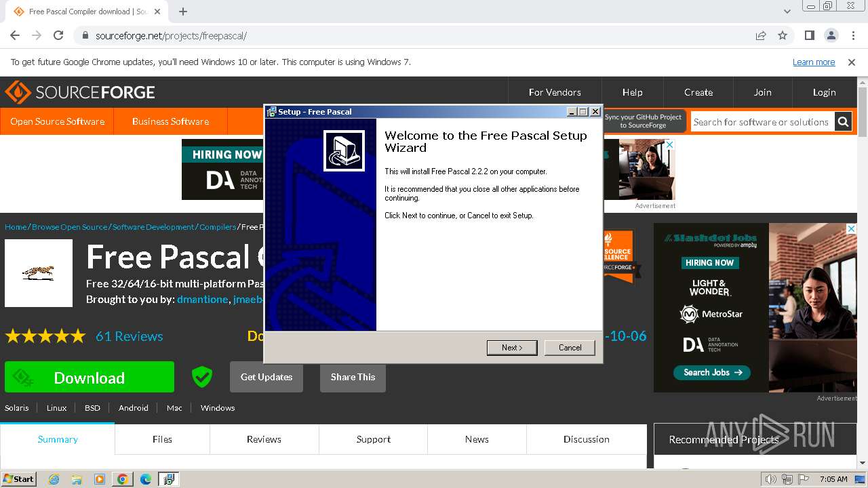Click Browse Open Source breadcrumb
The image size is (868, 488).
point(69,227)
